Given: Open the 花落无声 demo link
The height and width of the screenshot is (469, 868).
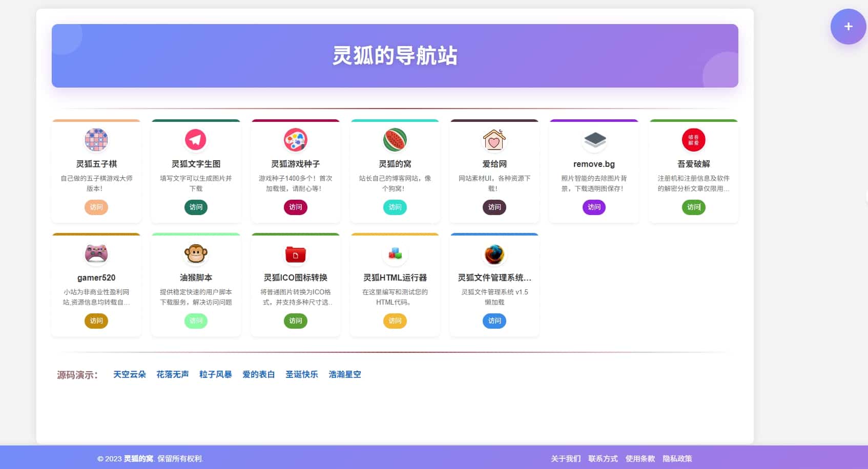Looking at the screenshot, I should (x=173, y=375).
